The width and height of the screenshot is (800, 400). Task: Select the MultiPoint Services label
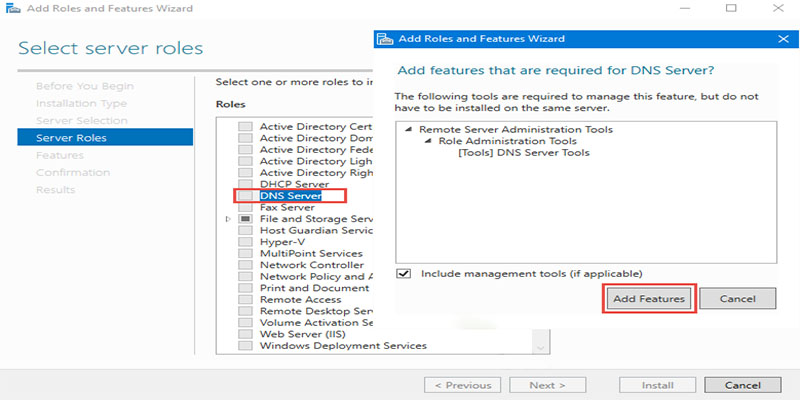tap(311, 253)
